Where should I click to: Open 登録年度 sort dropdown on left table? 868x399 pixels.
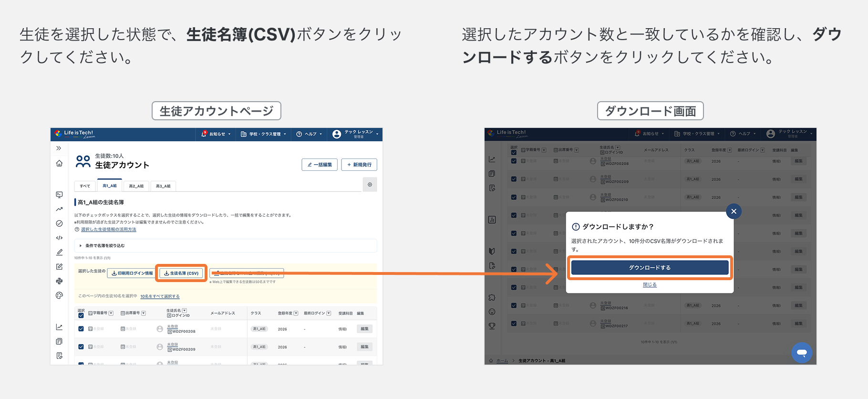(x=296, y=314)
